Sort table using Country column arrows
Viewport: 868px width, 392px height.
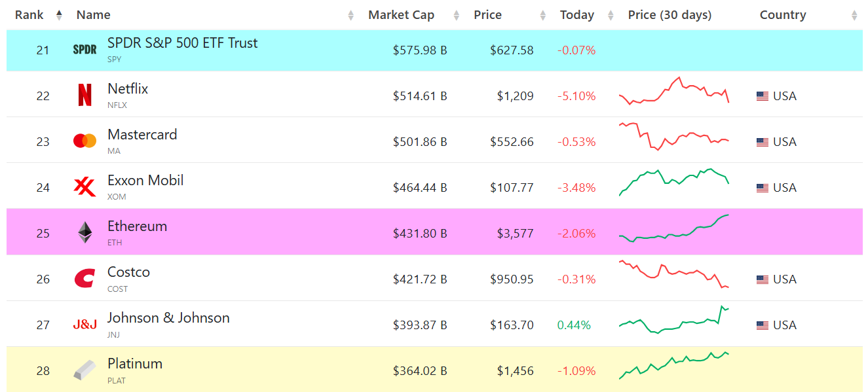[854, 15]
